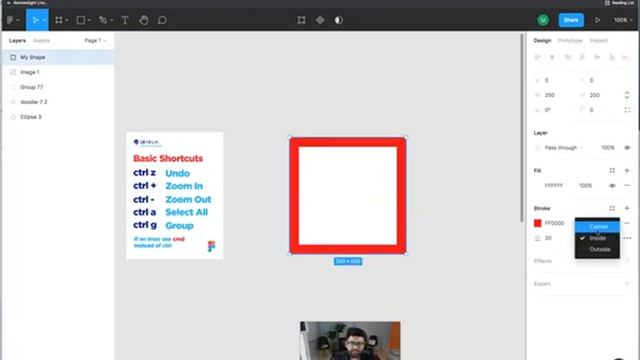
Task: Open Pass through blend mode dropdown
Action: (x=563, y=148)
